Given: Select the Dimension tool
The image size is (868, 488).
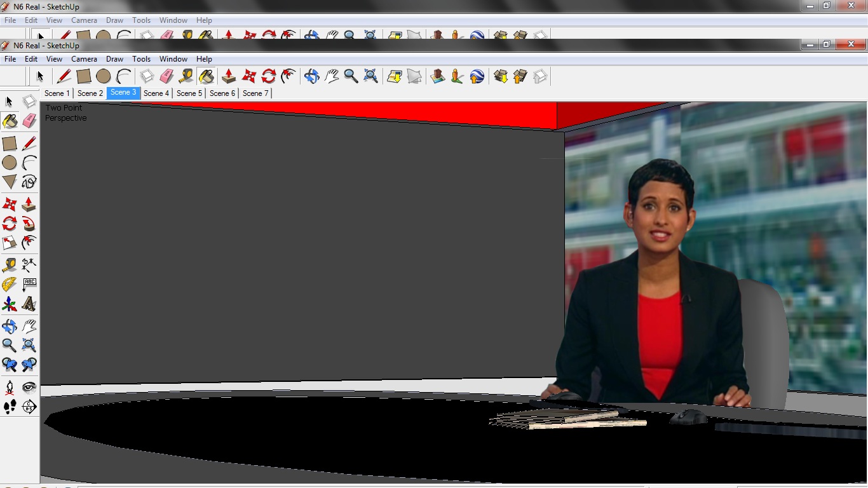Looking at the screenshot, I should click(x=29, y=264).
